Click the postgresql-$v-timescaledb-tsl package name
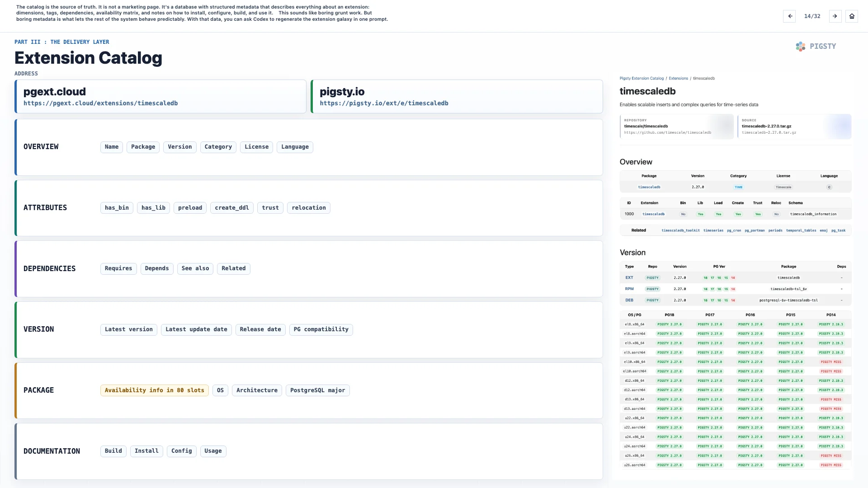 (x=788, y=300)
